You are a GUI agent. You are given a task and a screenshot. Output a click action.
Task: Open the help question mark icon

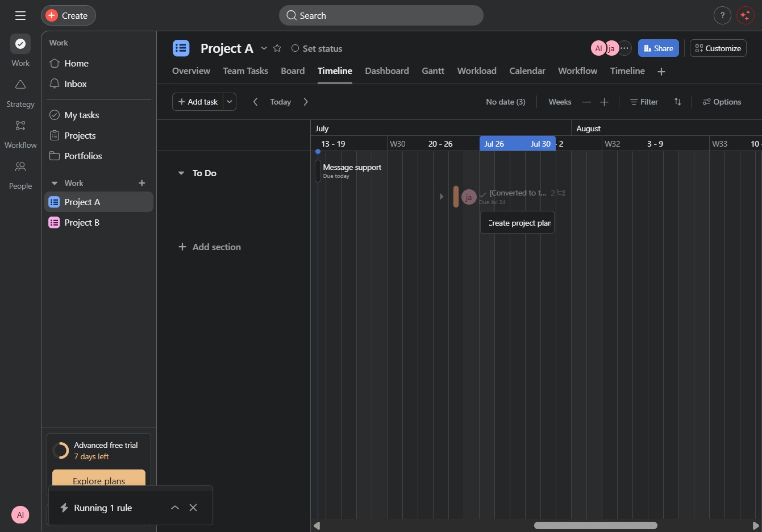tap(722, 15)
